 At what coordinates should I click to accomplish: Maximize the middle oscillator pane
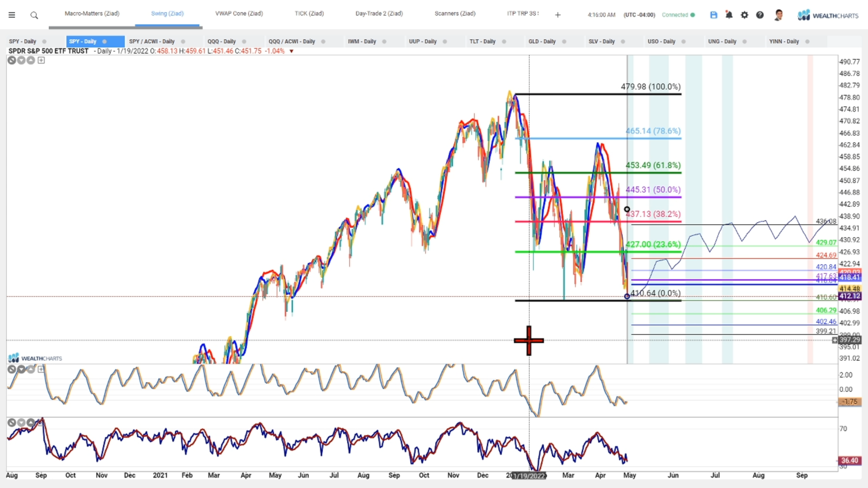coord(41,369)
